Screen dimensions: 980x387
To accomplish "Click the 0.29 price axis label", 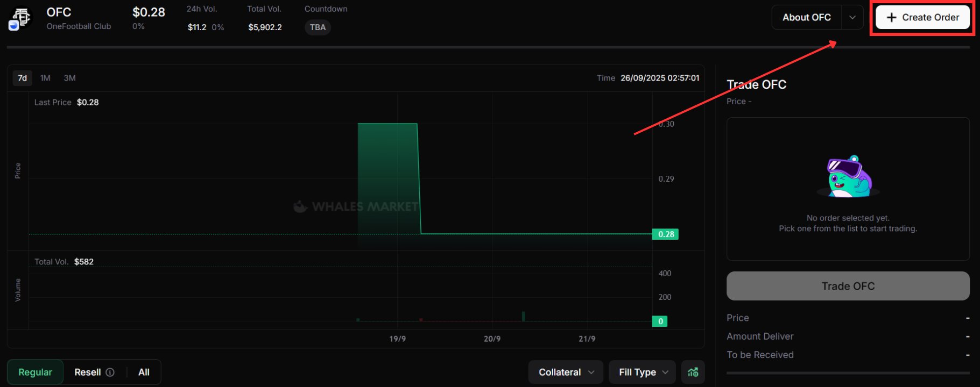I will [666, 178].
